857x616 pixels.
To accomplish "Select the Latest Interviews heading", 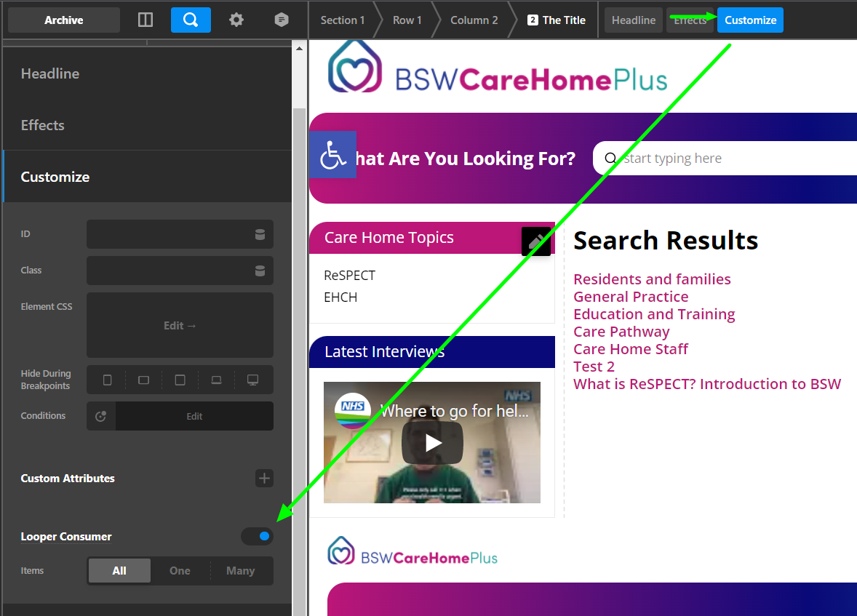I will (385, 351).
